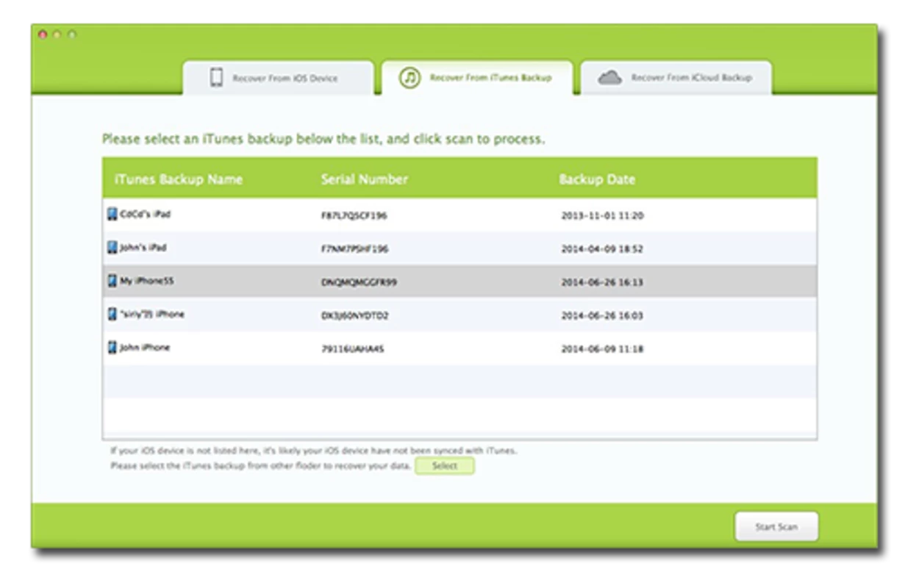Click the phone icon on the iOS Device tab
The height and width of the screenshot is (588, 905).
point(216,78)
